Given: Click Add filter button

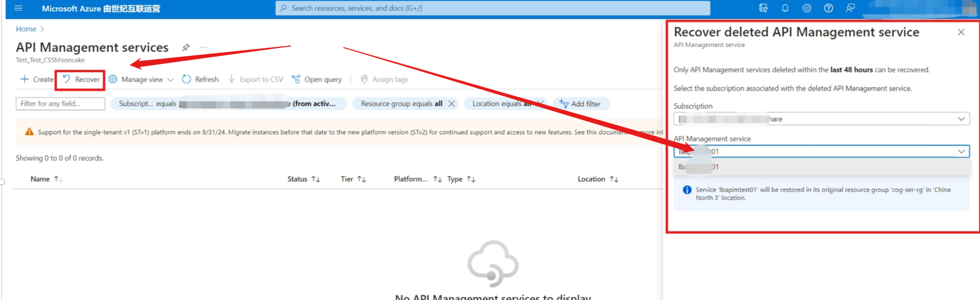Looking at the screenshot, I should [x=580, y=104].
